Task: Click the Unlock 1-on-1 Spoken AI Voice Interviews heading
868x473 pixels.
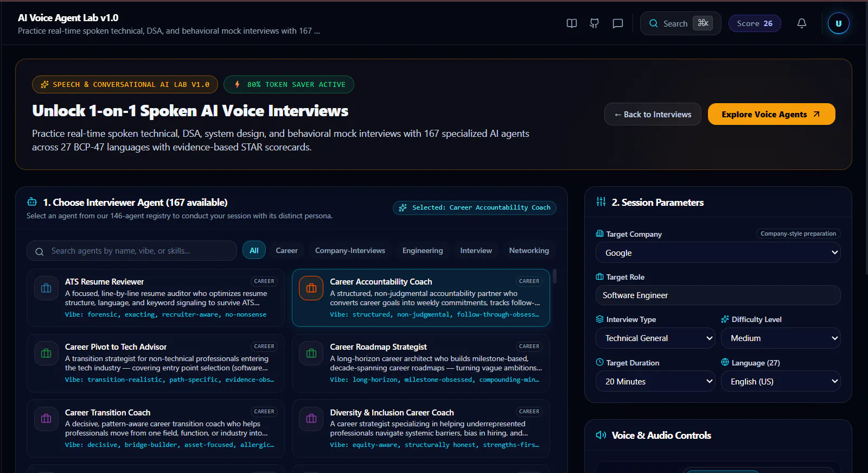Action: (x=190, y=111)
